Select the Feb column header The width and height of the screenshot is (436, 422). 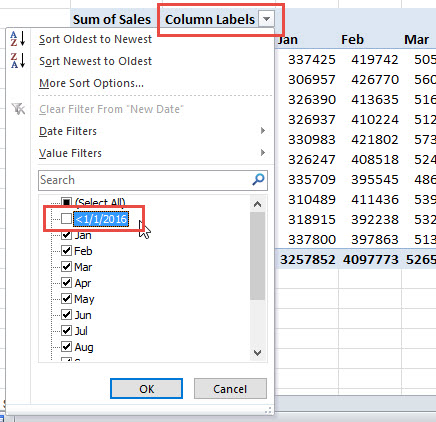[352, 40]
